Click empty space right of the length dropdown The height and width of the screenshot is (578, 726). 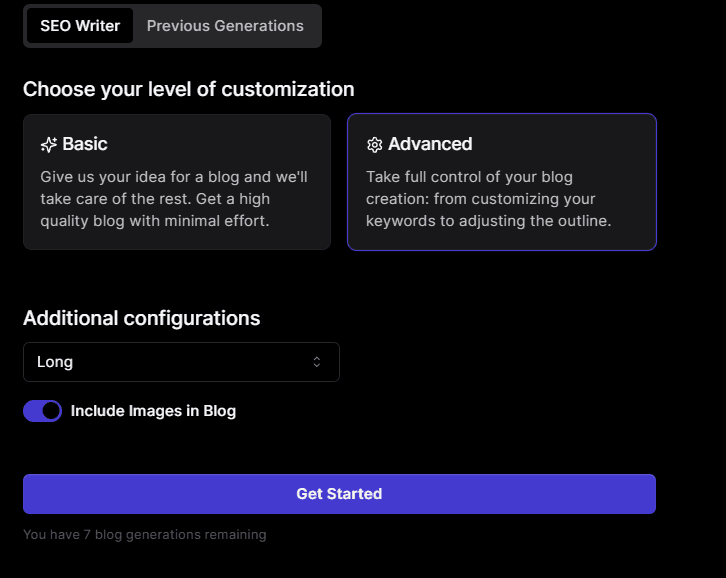(x=500, y=362)
